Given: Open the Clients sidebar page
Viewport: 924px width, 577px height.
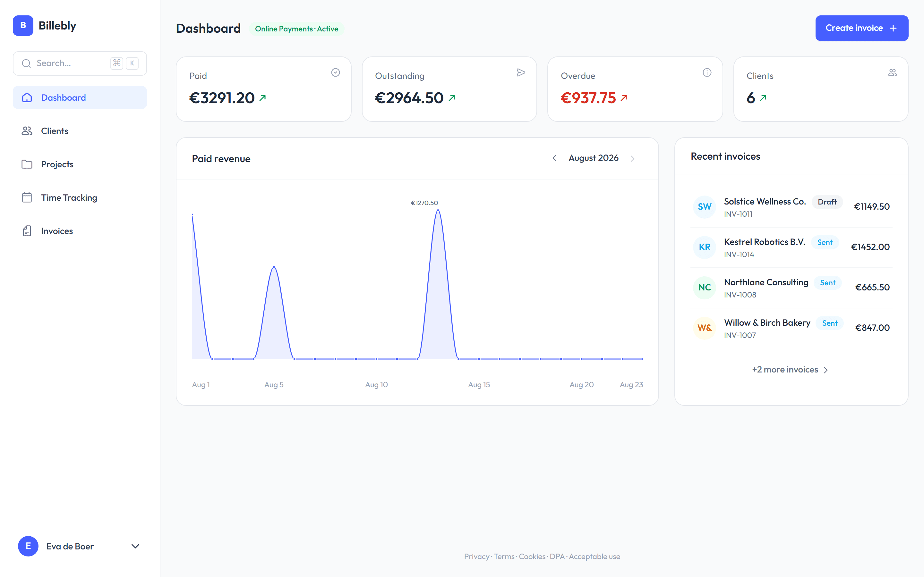Looking at the screenshot, I should point(80,131).
